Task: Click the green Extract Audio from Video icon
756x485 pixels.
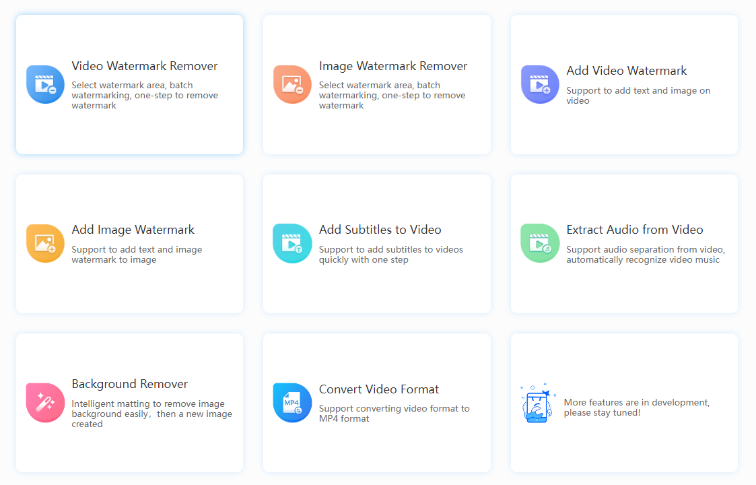Action: (x=540, y=243)
